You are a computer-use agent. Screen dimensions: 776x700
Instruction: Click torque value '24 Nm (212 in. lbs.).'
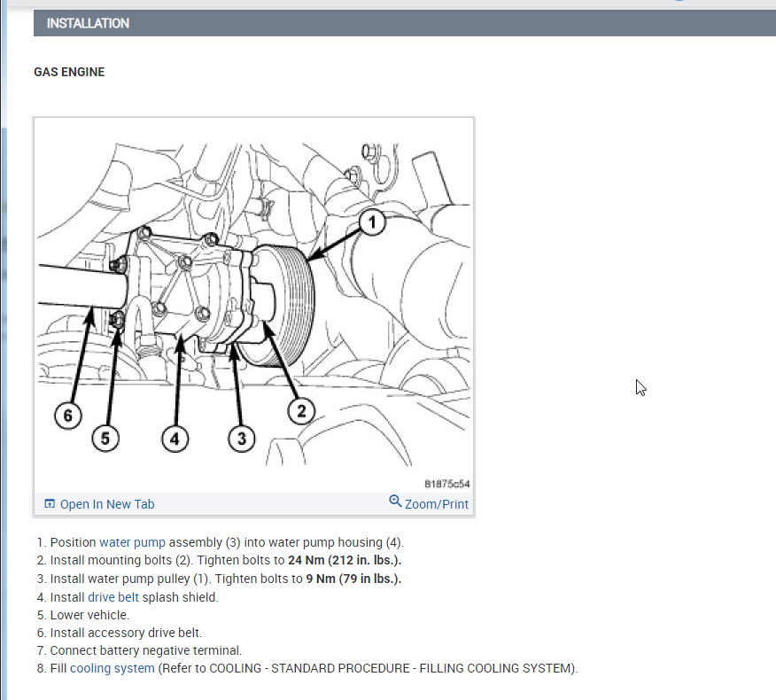click(x=345, y=560)
